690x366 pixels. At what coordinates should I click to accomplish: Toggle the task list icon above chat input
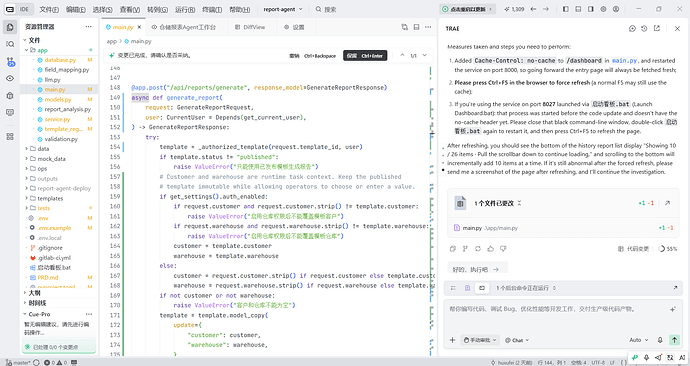[x=453, y=288]
